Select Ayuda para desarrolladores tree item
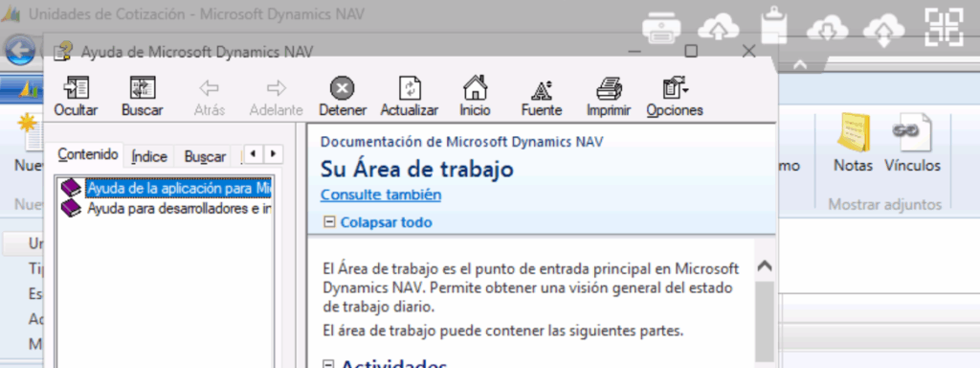The height and width of the screenshot is (368, 980). (x=179, y=208)
